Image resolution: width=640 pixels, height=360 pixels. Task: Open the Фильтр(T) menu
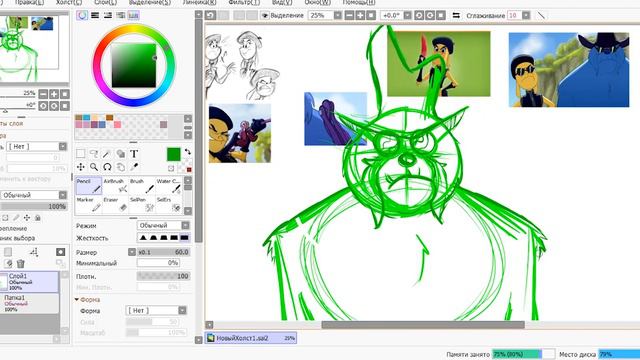[x=244, y=2]
